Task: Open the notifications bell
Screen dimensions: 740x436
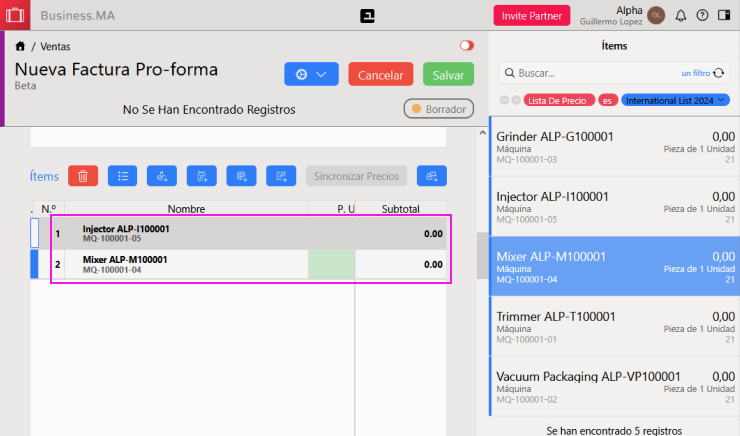Action: click(x=681, y=16)
